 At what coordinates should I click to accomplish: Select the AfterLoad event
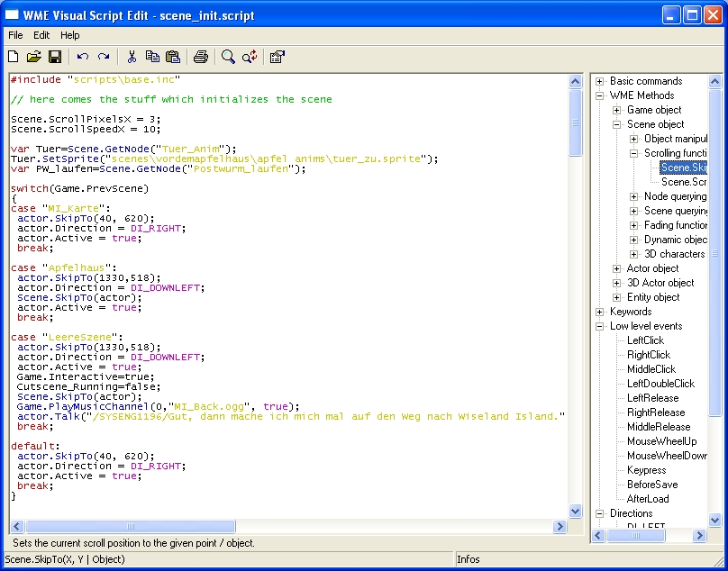[x=648, y=499]
